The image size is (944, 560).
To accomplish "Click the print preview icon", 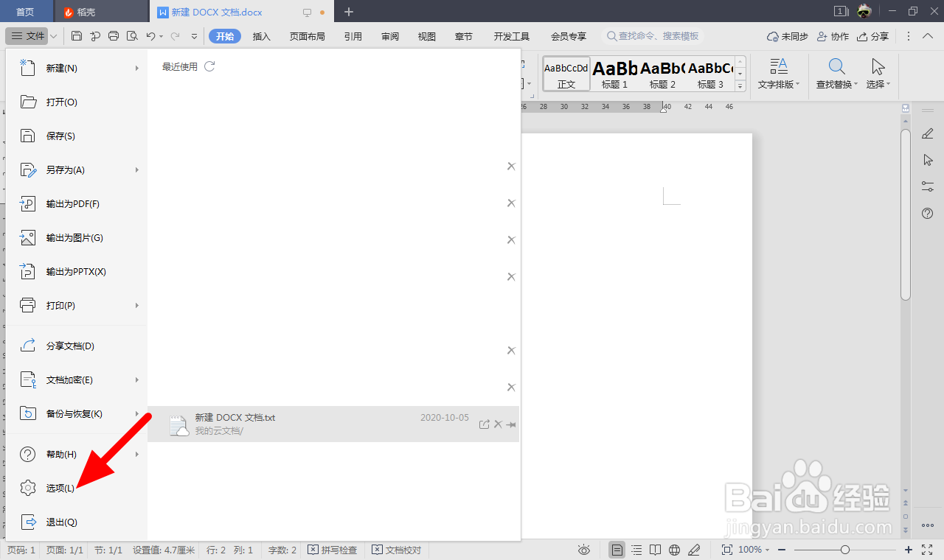I will (132, 36).
